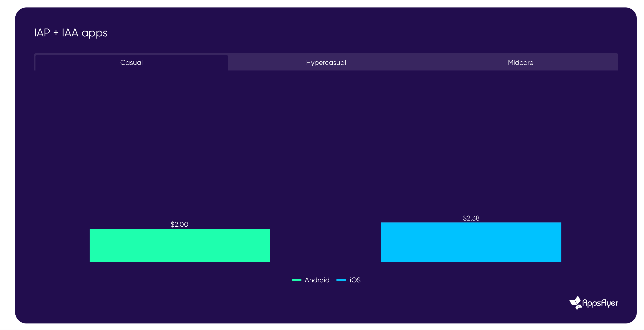Select the Midcore tab

tap(520, 63)
